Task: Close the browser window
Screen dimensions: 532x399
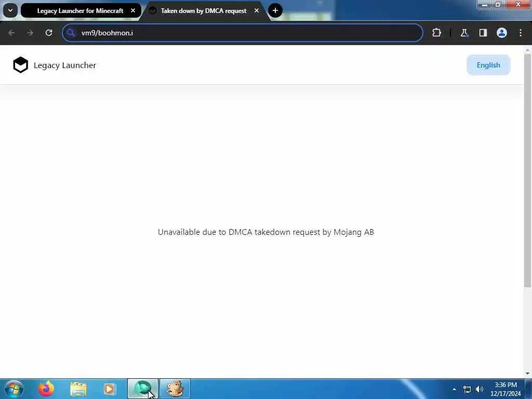Action: point(518,4)
